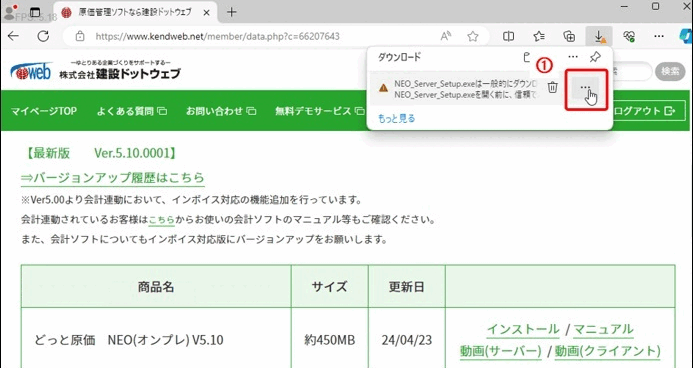This screenshot has width=693, height=368.
Task: Pin the Downloads panel
Action: [x=595, y=57]
